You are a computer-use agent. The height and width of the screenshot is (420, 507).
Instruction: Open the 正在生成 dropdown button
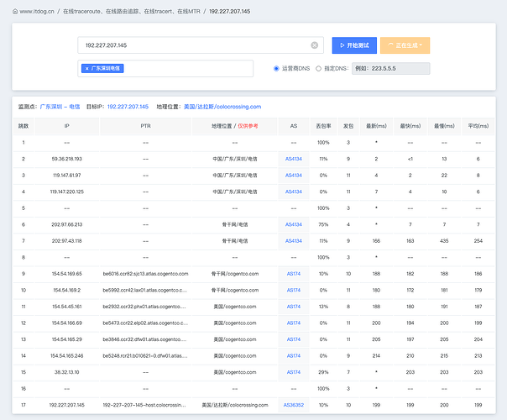405,45
